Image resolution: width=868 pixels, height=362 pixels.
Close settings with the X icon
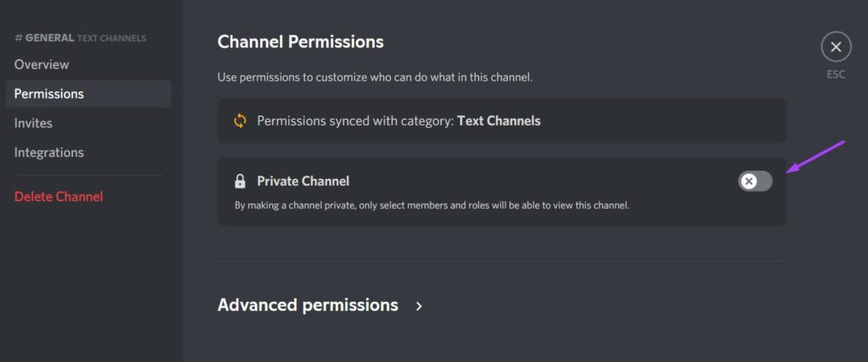point(836,47)
